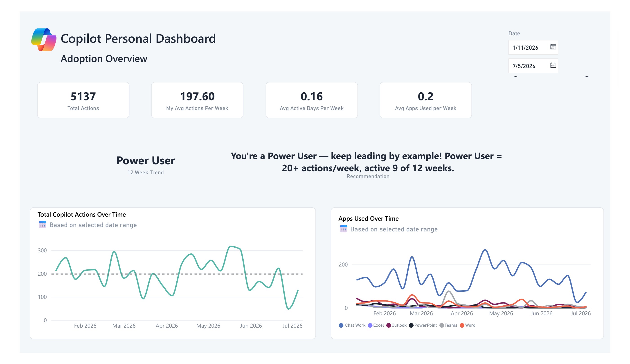Click the Date slicer label
The width and height of the screenshot is (630, 364).
point(514,33)
